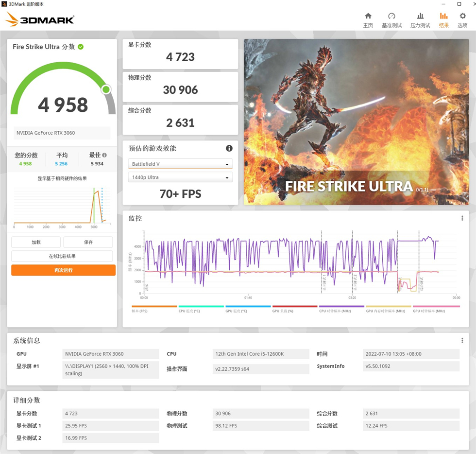Open the 系统信息 panel overflow menu
Screen dimensions: 476x454
pos(462,340)
